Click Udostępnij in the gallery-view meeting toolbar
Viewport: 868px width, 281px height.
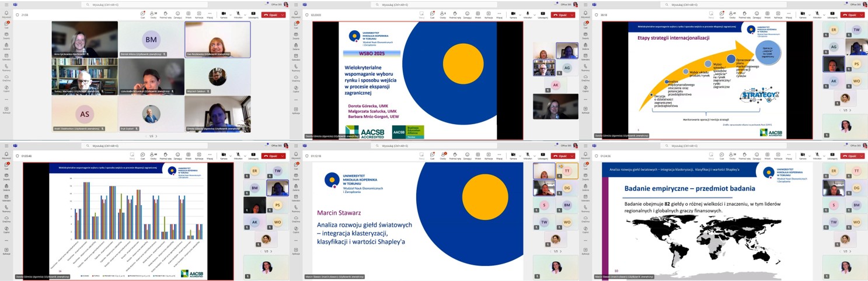[253, 14]
